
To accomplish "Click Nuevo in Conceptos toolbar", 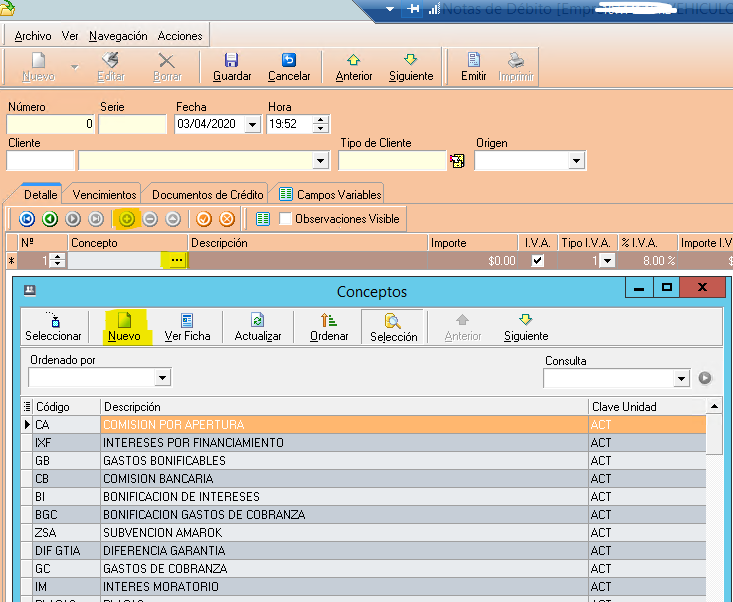I will (124, 327).
